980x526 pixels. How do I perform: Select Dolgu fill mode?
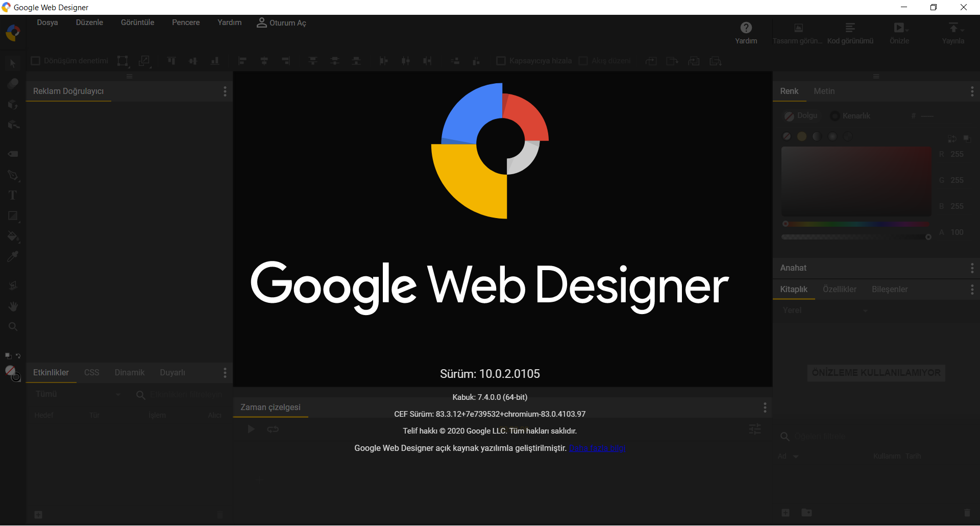800,116
